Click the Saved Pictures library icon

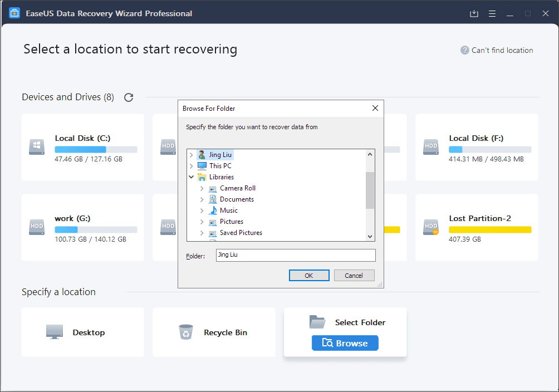click(213, 233)
